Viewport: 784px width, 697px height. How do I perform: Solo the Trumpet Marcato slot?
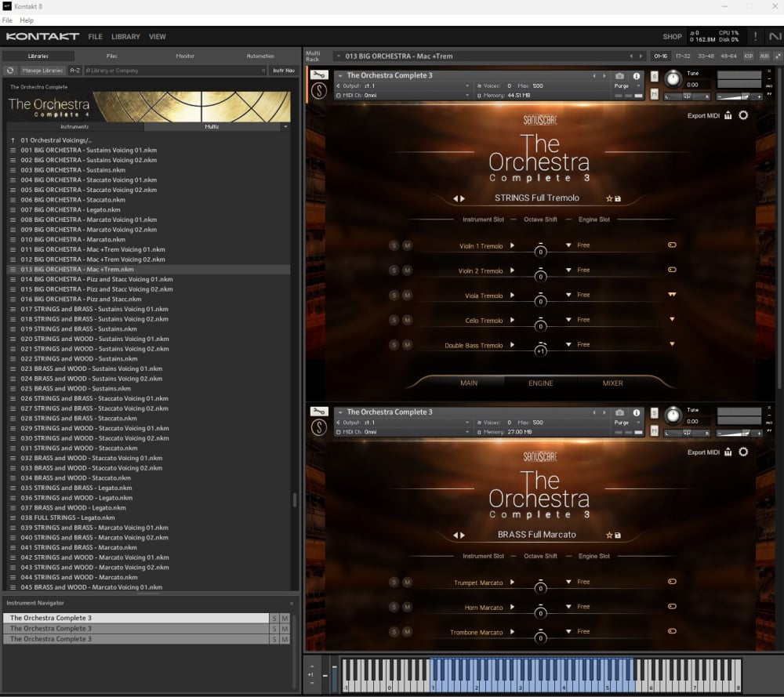coord(394,582)
